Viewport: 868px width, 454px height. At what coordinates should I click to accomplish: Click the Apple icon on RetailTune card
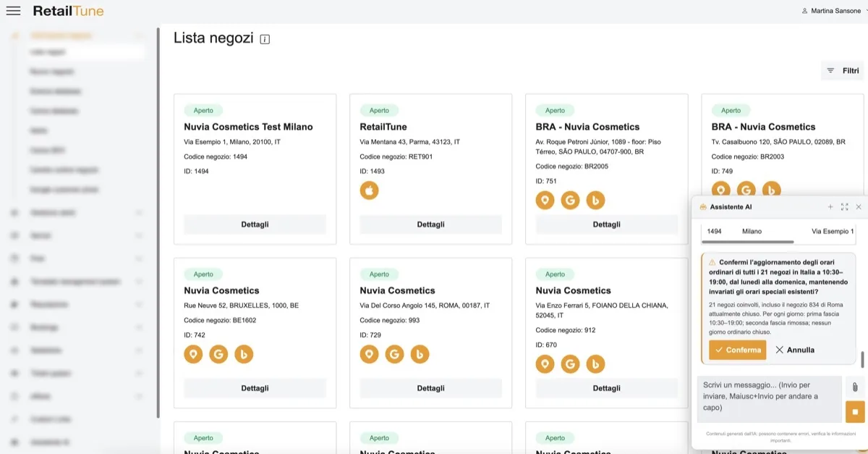369,190
